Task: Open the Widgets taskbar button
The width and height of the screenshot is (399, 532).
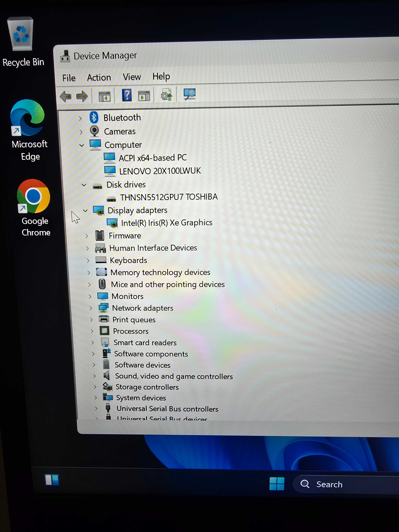Action: (x=52, y=480)
